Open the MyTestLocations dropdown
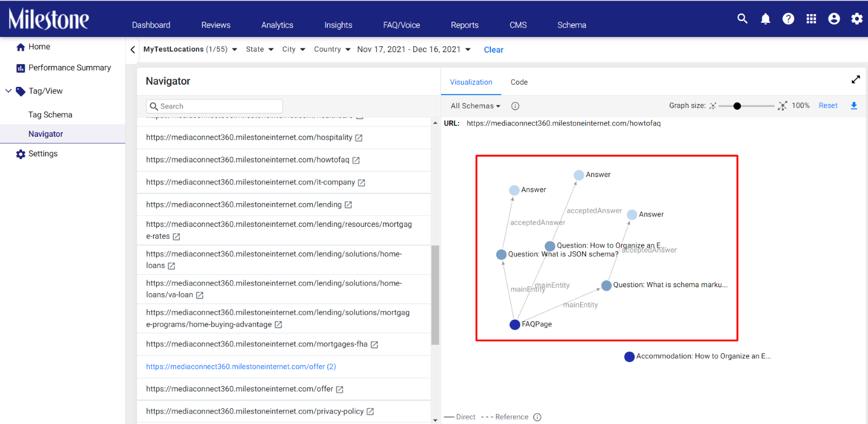 point(190,49)
